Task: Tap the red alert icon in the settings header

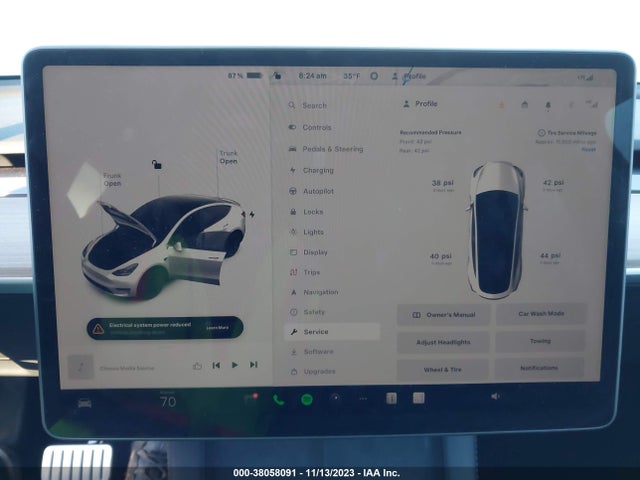Action: pos(501,105)
